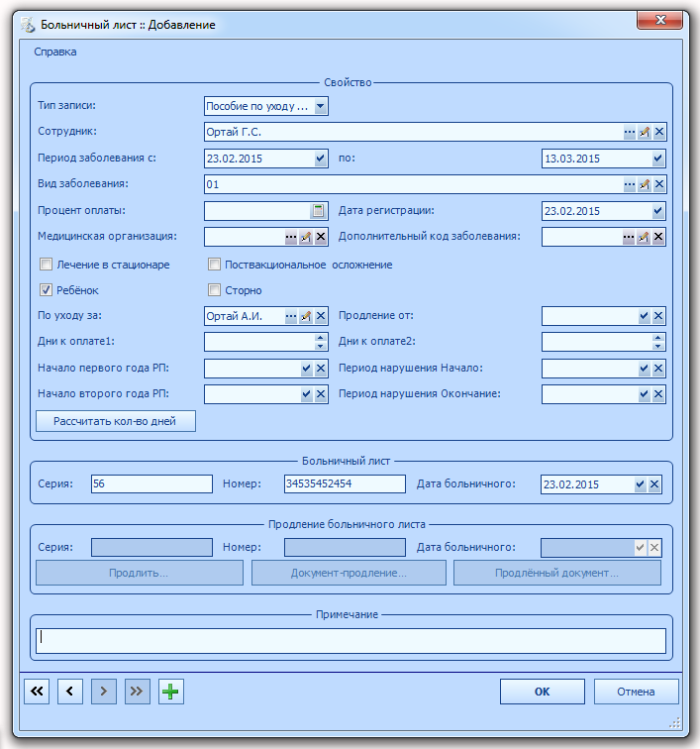Decrease Дни к оплате1 with the down spinner
Viewport: 700px width, 749px height.
321,346
